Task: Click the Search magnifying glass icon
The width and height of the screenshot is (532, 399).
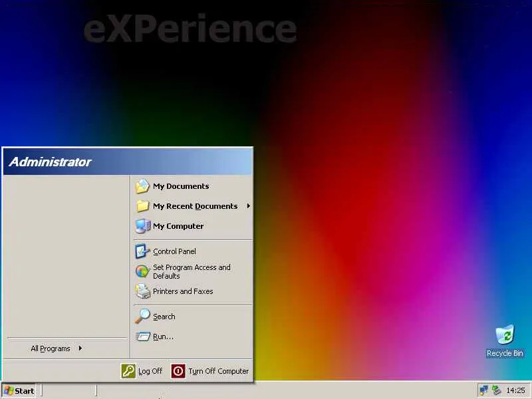Action: point(142,317)
